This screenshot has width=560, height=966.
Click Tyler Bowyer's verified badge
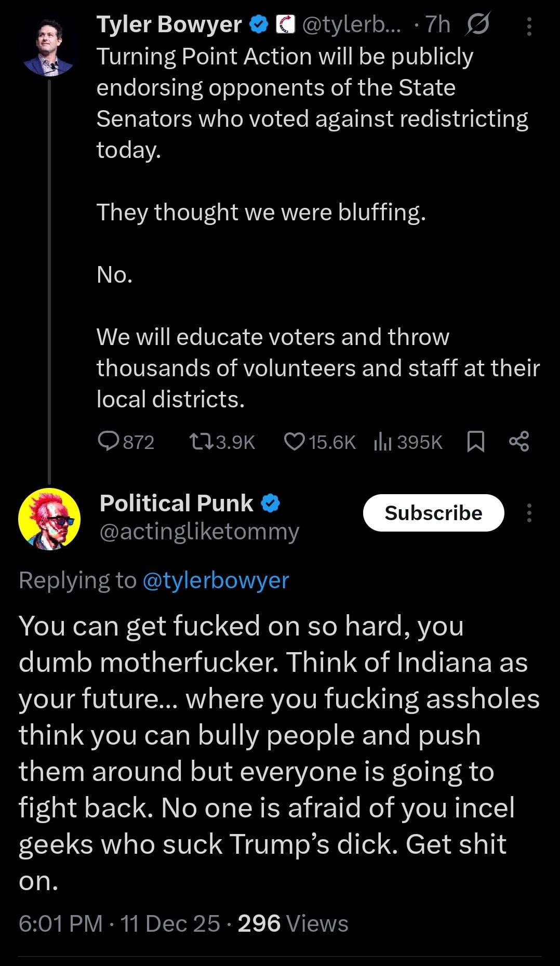[x=259, y=24]
